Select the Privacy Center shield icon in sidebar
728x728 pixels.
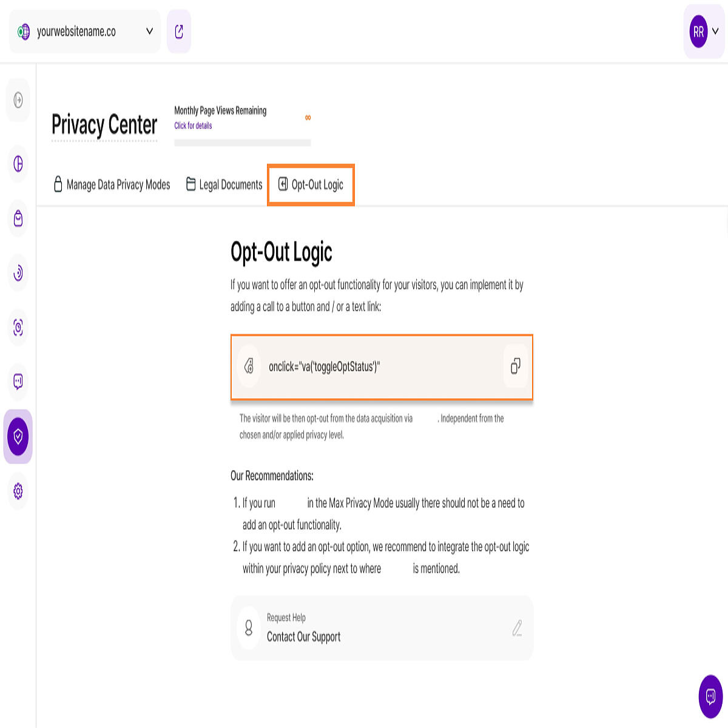[18, 436]
